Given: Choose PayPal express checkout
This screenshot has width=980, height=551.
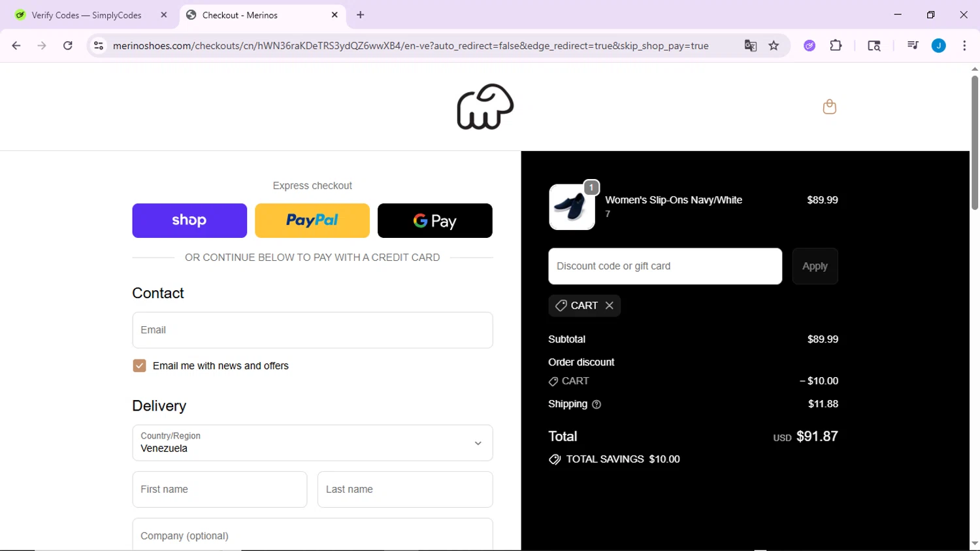Looking at the screenshot, I should [x=312, y=220].
